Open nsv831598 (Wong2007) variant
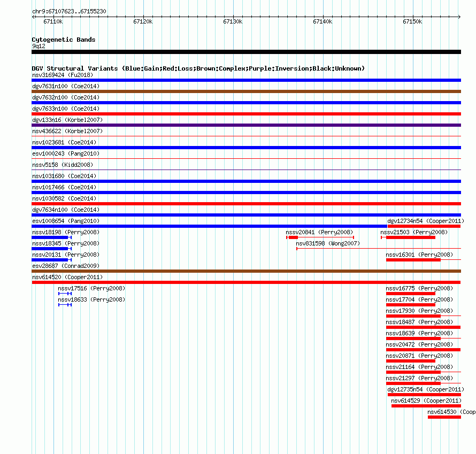 click(328, 243)
